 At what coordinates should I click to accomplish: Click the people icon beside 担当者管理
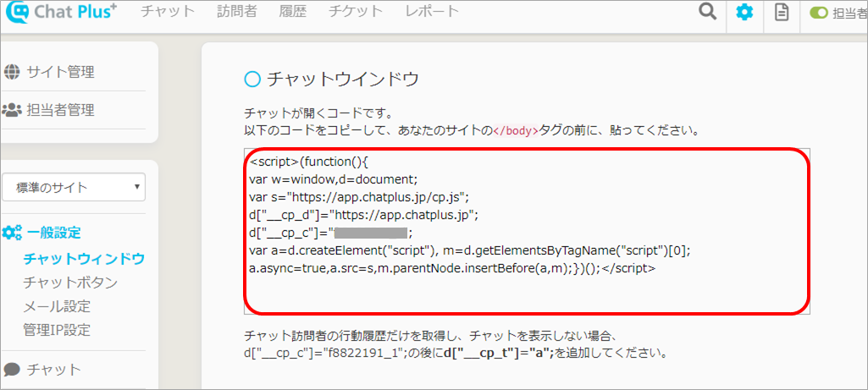(x=11, y=110)
